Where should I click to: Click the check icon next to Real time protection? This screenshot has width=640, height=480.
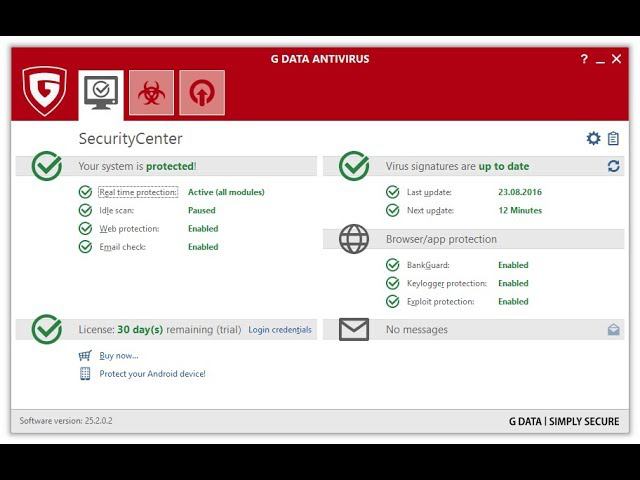85,192
